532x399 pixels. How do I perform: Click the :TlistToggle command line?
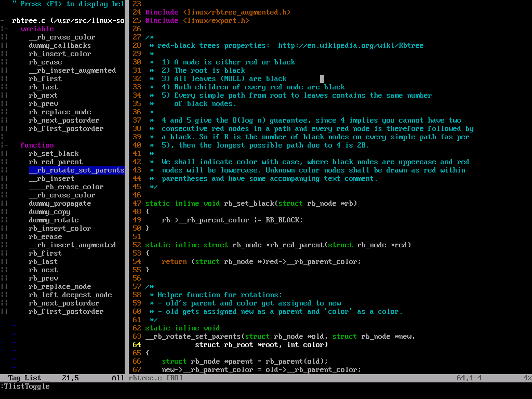[25, 387]
